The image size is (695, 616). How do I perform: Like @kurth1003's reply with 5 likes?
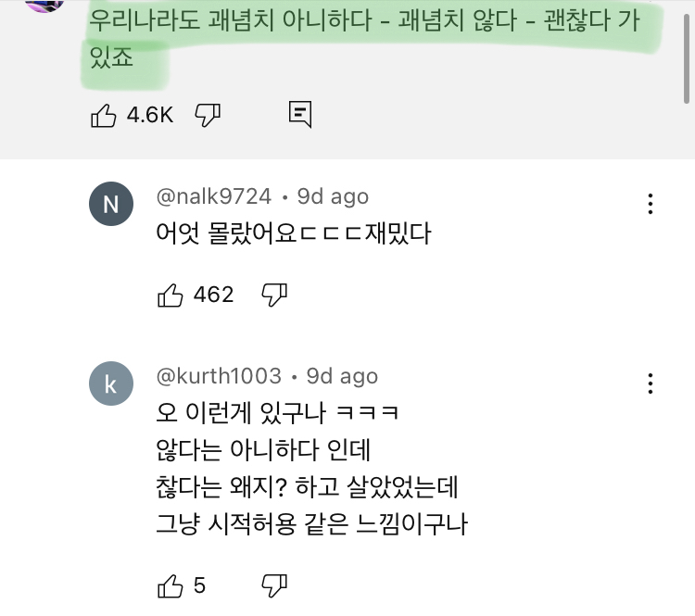click(x=171, y=585)
